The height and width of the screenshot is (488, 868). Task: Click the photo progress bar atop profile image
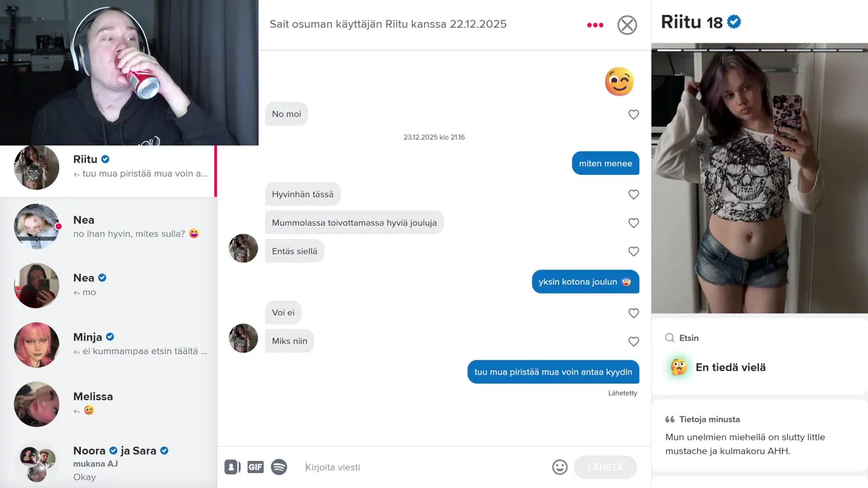click(x=759, y=50)
